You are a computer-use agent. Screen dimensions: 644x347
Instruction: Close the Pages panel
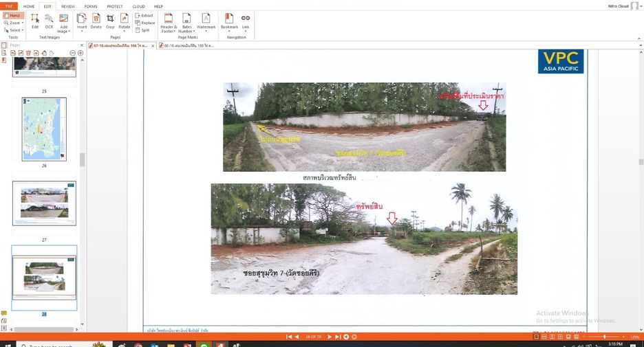tap(81, 45)
